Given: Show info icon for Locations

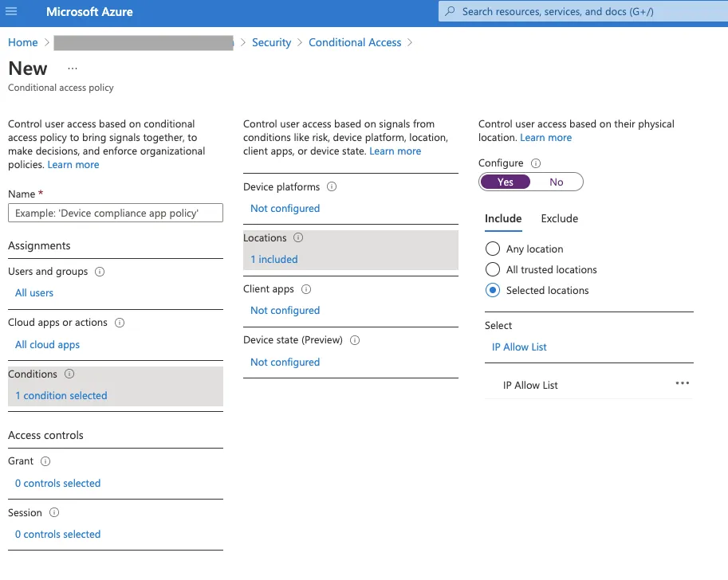Looking at the screenshot, I should pos(298,238).
